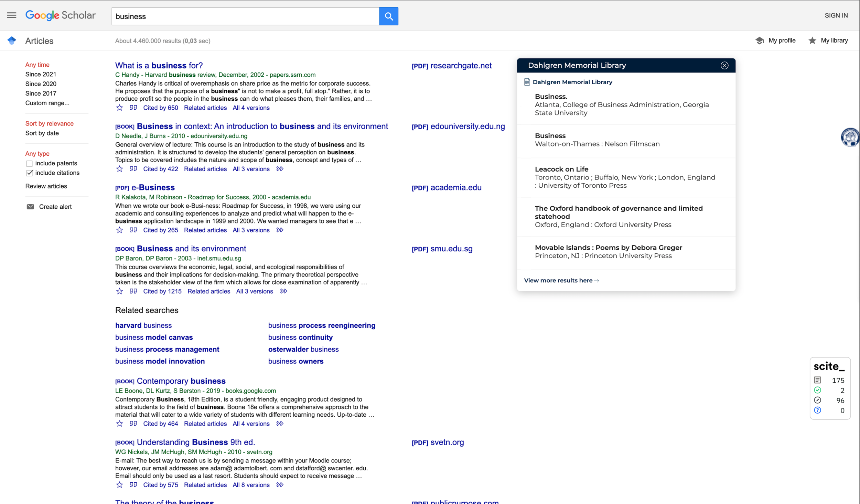Click the My library star icon
The width and height of the screenshot is (860, 504).
pyautogui.click(x=812, y=41)
